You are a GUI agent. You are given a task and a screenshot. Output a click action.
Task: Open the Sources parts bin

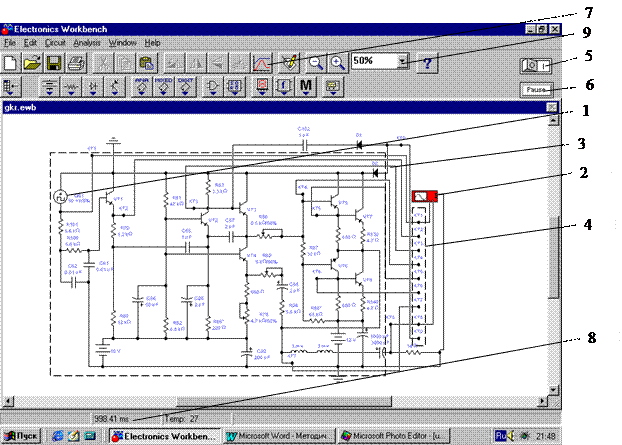pyautogui.click(x=49, y=87)
